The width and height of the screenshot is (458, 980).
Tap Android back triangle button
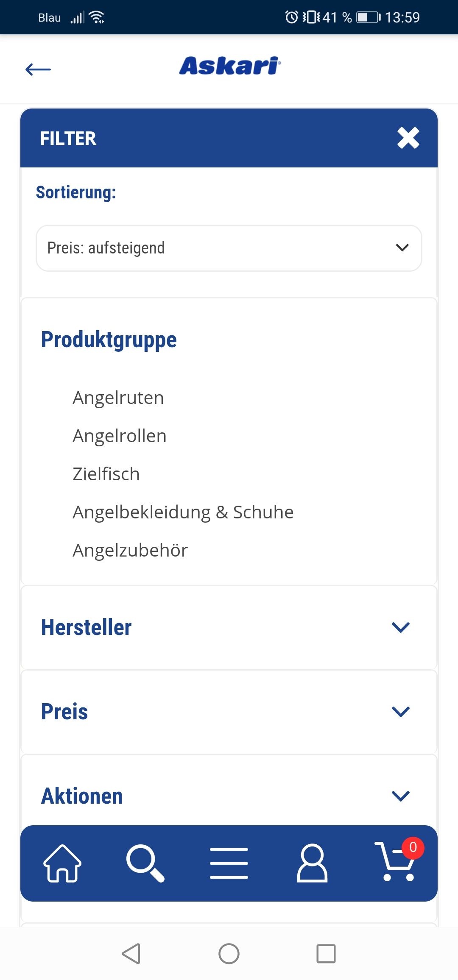[x=131, y=954]
